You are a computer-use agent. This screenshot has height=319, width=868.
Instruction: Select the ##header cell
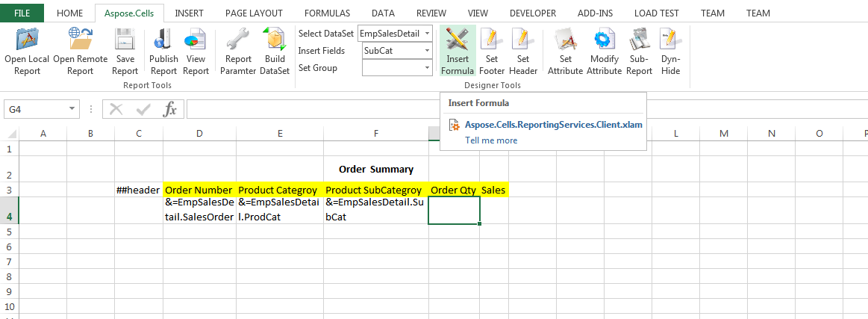pos(139,190)
